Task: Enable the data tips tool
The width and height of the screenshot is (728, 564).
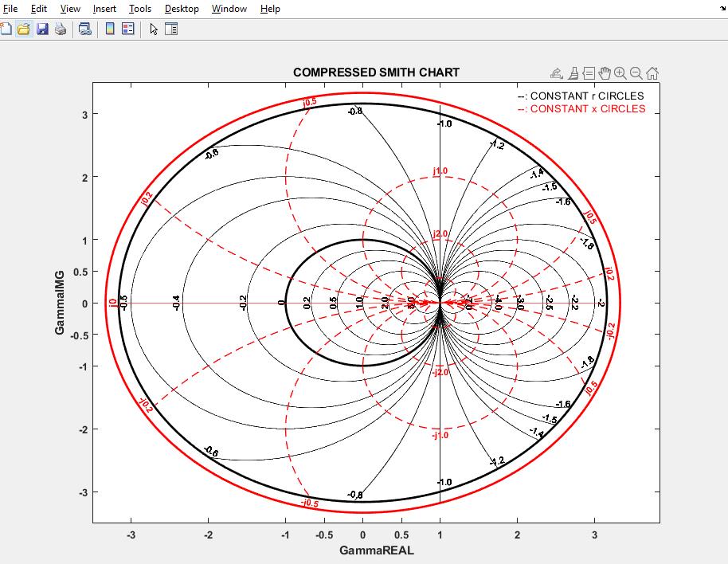Action: [589, 73]
